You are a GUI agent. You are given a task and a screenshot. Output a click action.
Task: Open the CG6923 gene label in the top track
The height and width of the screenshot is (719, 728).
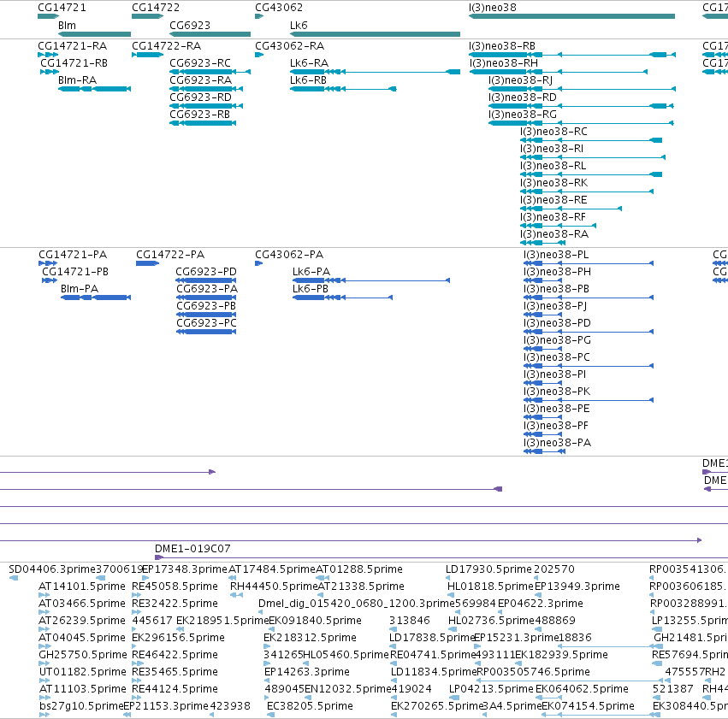pyautogui.click(x=190, y=25)
